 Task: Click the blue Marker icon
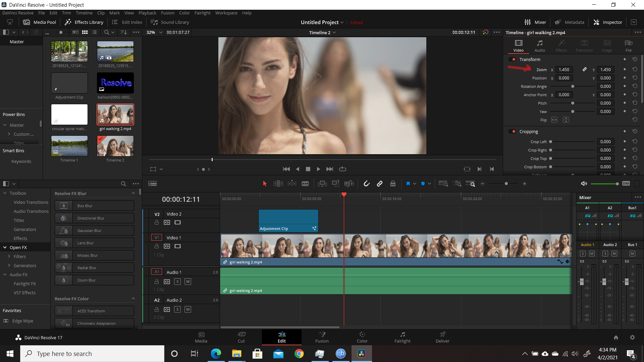pyautogui.click(x=423, y=184)
